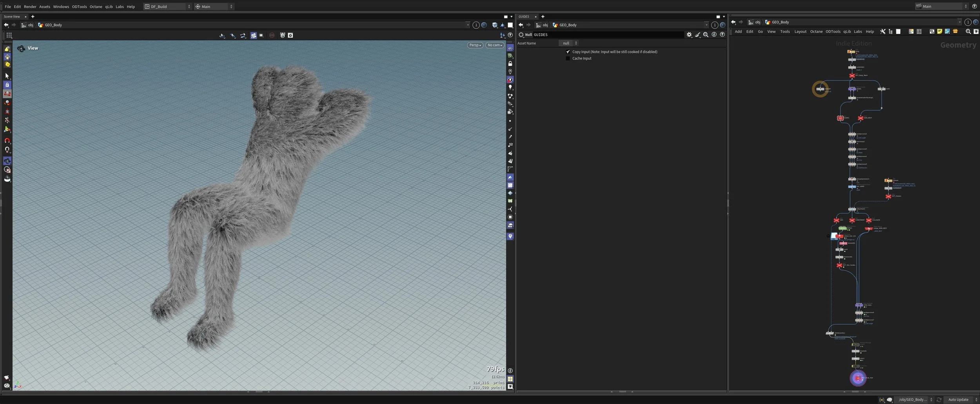Open viewport info icon near fps
The width and height of the screenshot is (980, 404).
(x=510, y=371)
